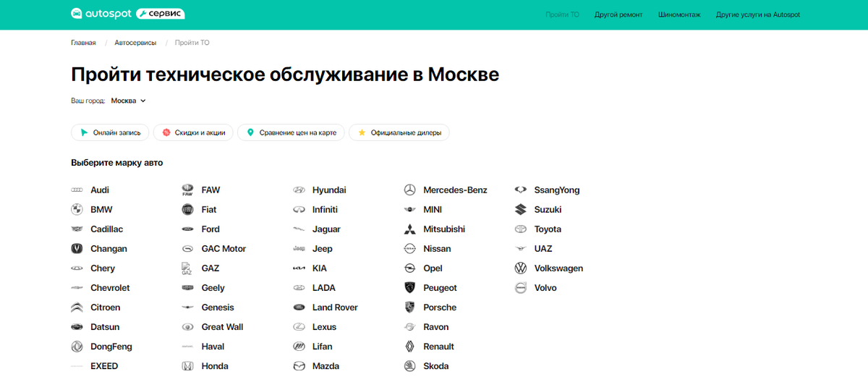Click the Renault diamond icon
868x390 pixels.
409,347
